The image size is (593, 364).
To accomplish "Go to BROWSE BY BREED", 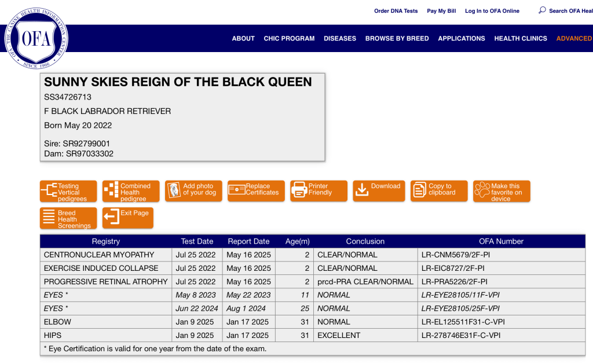I will coord(397,39).
